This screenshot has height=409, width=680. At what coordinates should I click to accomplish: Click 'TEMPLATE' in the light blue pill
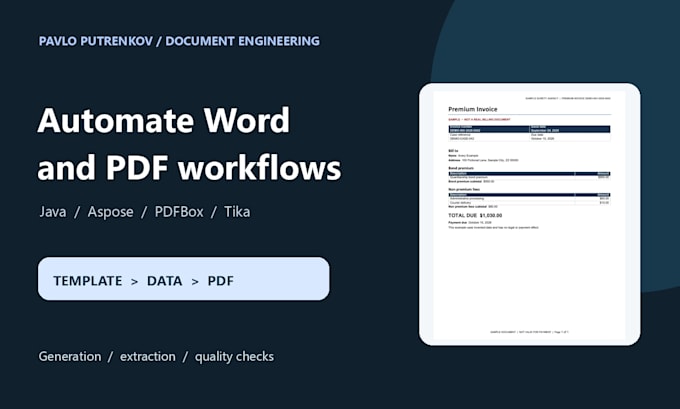88,281
